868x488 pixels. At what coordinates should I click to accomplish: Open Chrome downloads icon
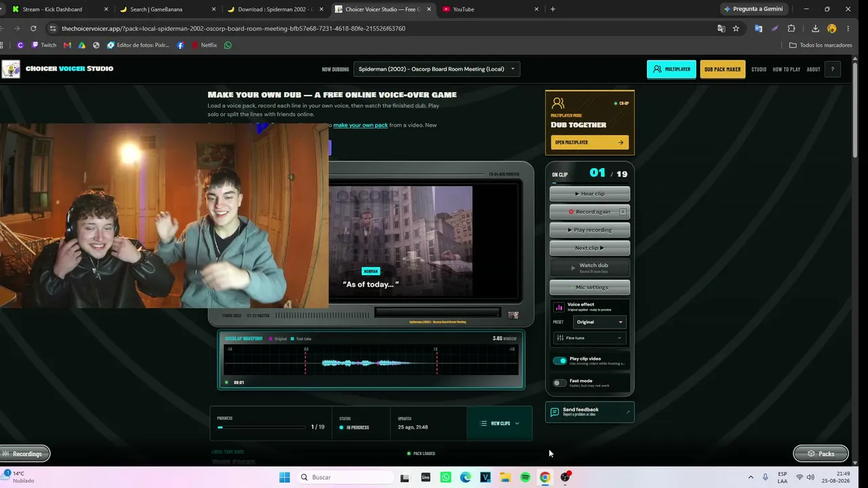tap(816, 28)
